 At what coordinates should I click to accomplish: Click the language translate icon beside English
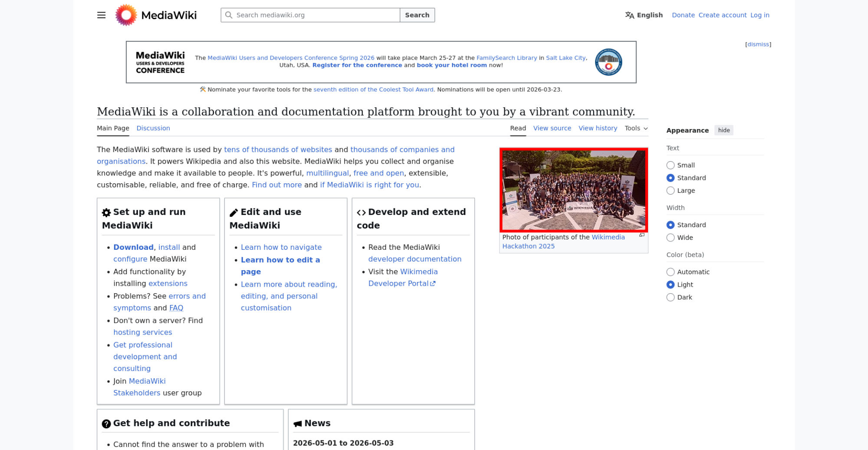629,15
